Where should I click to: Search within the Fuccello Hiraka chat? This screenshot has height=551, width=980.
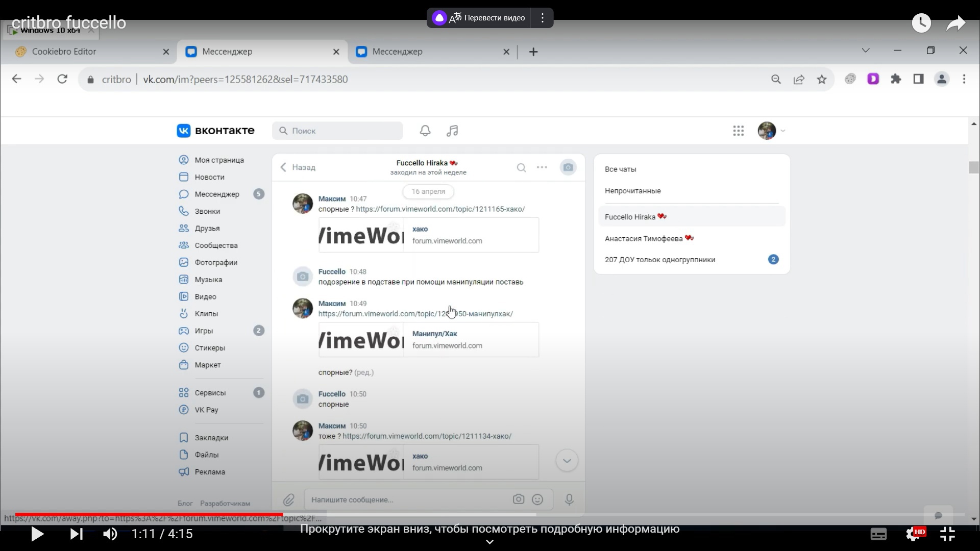(x=521, y=167)
